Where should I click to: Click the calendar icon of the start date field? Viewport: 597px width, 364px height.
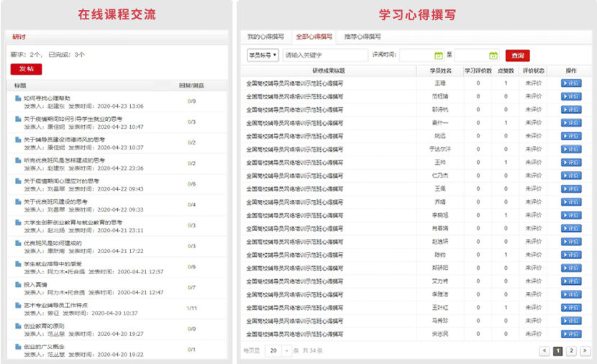[x=439, y=55]
